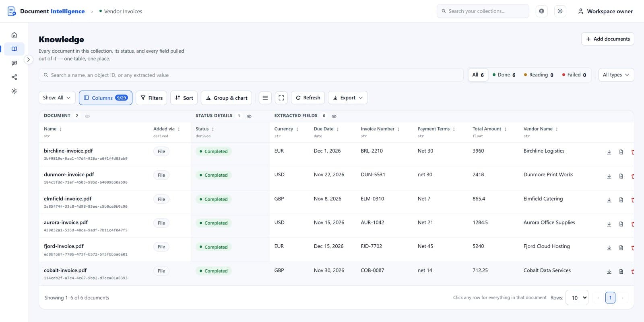Select the Done 6 status filter
The image size is (644, 322).
(x=504, y=75)
